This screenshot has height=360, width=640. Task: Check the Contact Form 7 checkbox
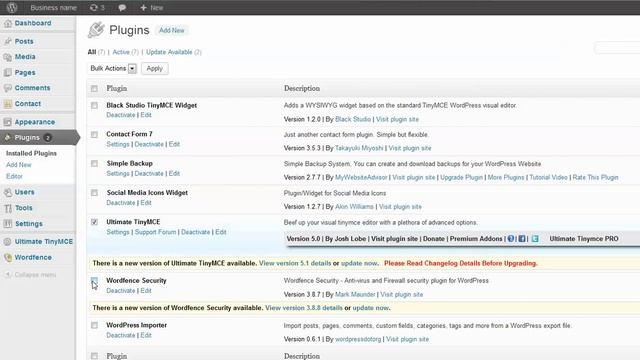pos(94,135)
